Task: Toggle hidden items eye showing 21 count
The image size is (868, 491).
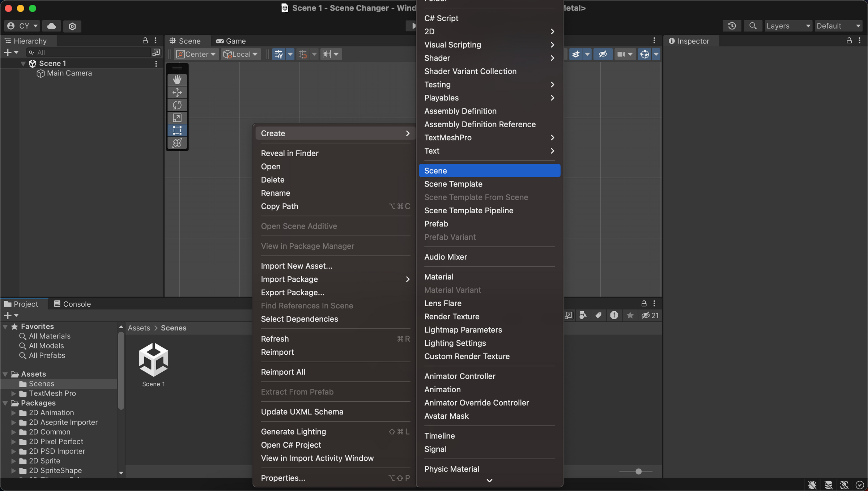Action: click(647, 315)
